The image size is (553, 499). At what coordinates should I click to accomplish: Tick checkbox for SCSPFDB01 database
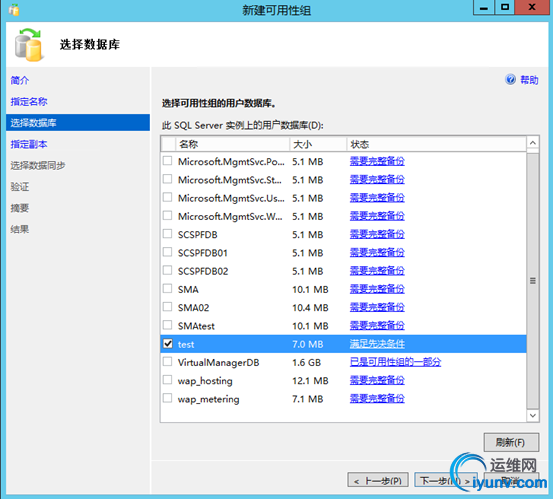[x=168, y=252]
